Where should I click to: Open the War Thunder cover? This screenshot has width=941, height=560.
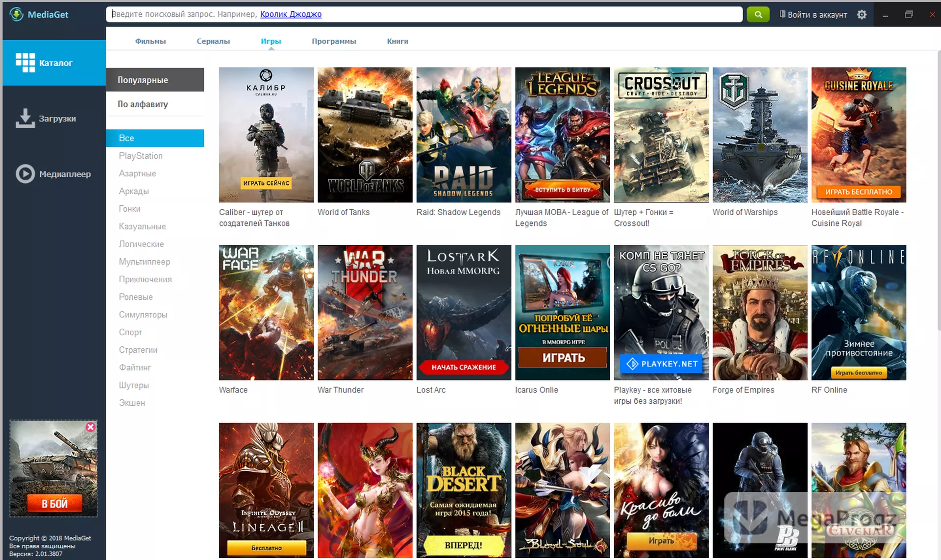coord(365,313)
